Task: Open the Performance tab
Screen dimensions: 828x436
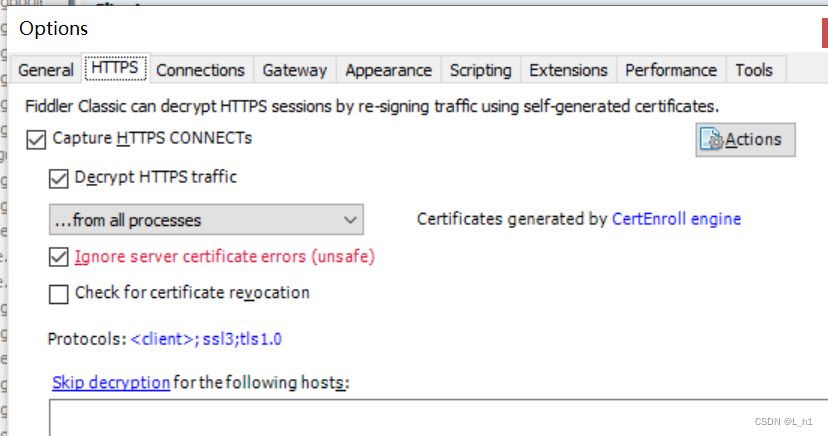Action: click(x=671, y=70)
